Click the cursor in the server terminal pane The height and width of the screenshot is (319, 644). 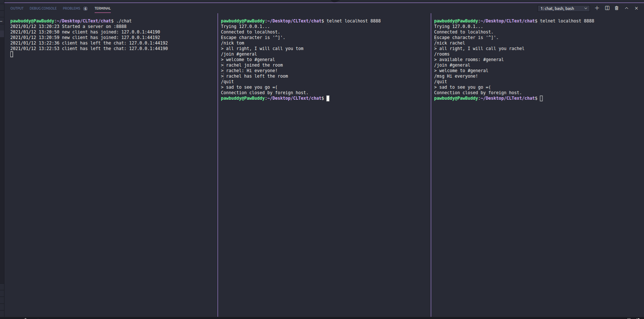click(12, 54)
